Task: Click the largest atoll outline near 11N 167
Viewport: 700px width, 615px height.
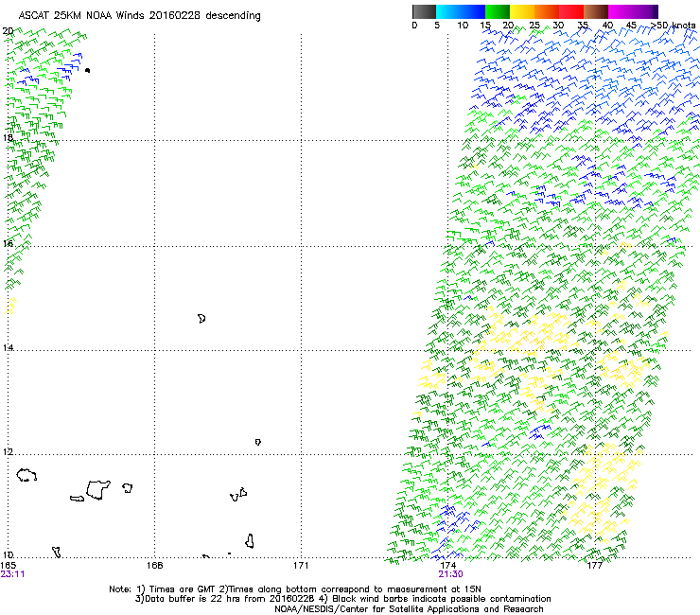Action: 97,490
